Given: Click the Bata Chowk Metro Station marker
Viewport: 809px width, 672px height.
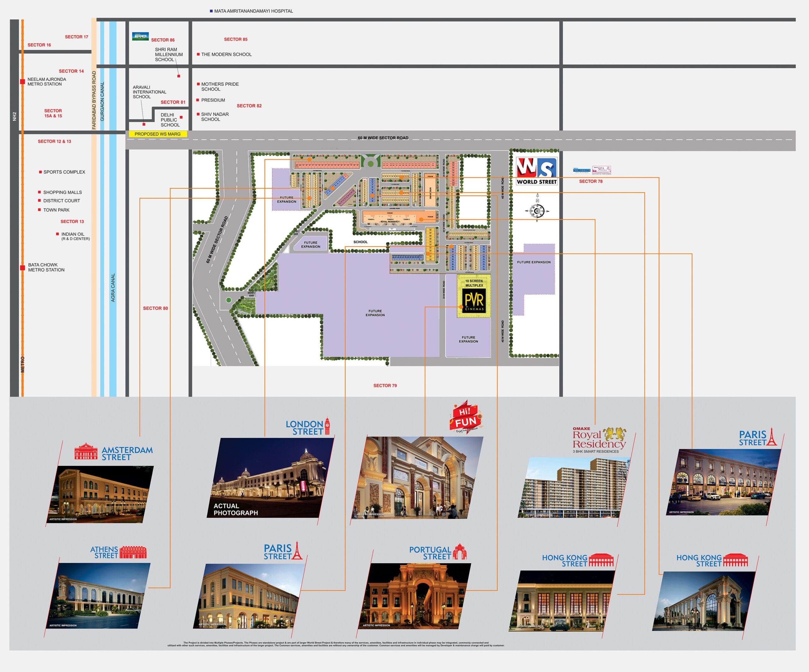Looking at the screenshot, I should pyautogui.click(x=23, y=268).
